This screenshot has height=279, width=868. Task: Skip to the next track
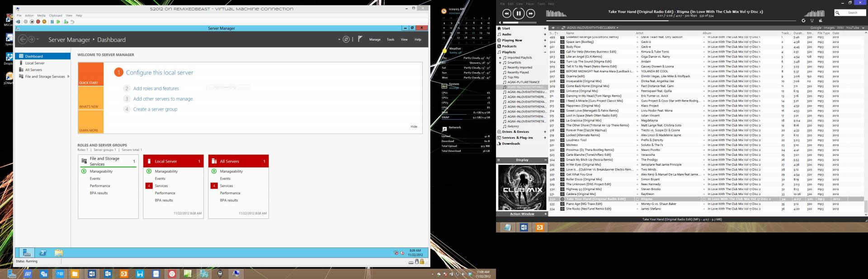(531, 14)
